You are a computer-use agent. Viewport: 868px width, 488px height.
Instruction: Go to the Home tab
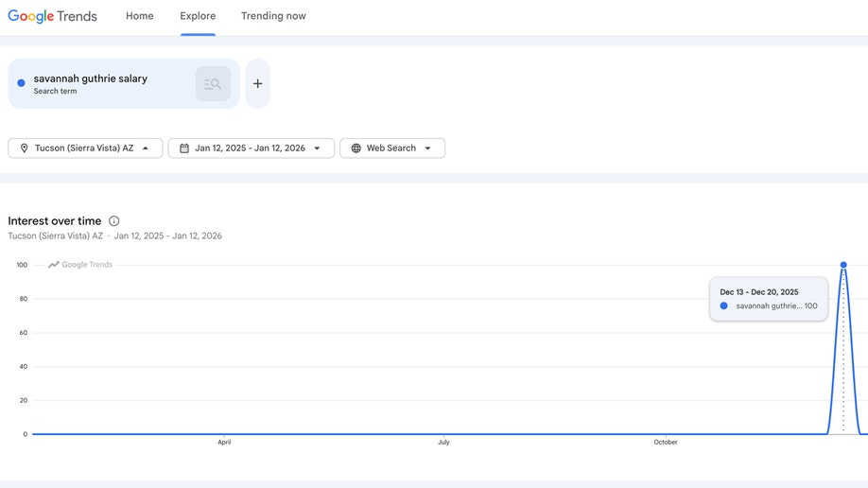coord(140,16)
